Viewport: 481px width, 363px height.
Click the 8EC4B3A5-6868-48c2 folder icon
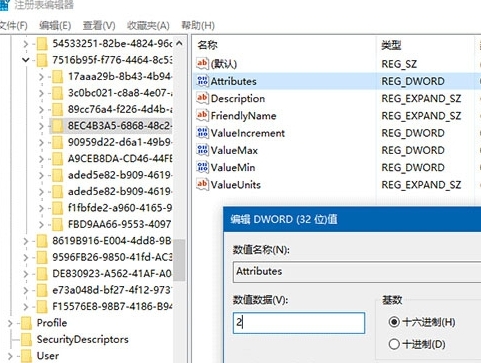coord(57,126)
